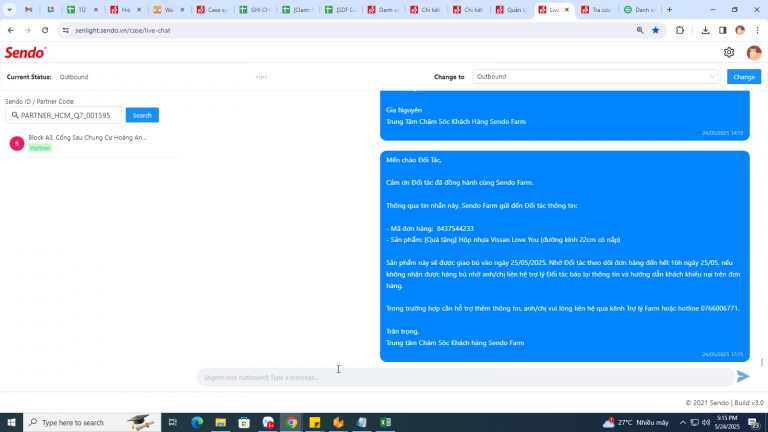Image resolution: width=768 pixels, height=432 pixels.
Task: Click the blue Search button
Action: [x=142, y=115]
